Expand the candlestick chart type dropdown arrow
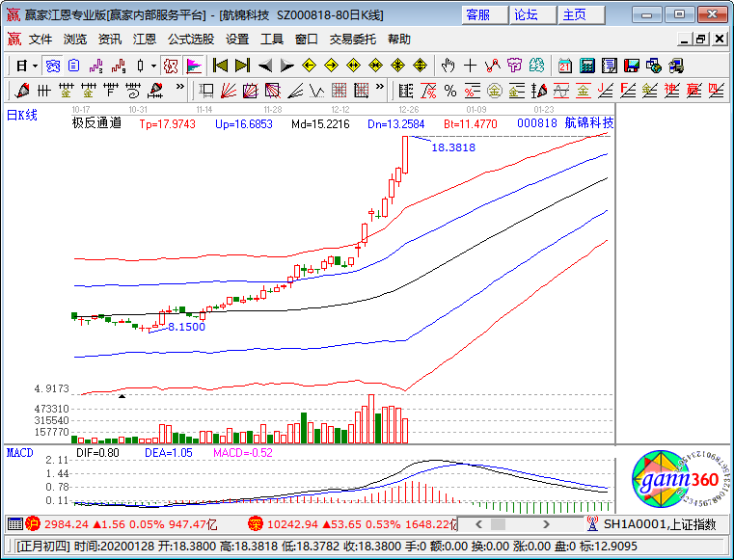The height and width of the screenshot is (560, 734). pyautogui.click(x=153, y=66)
